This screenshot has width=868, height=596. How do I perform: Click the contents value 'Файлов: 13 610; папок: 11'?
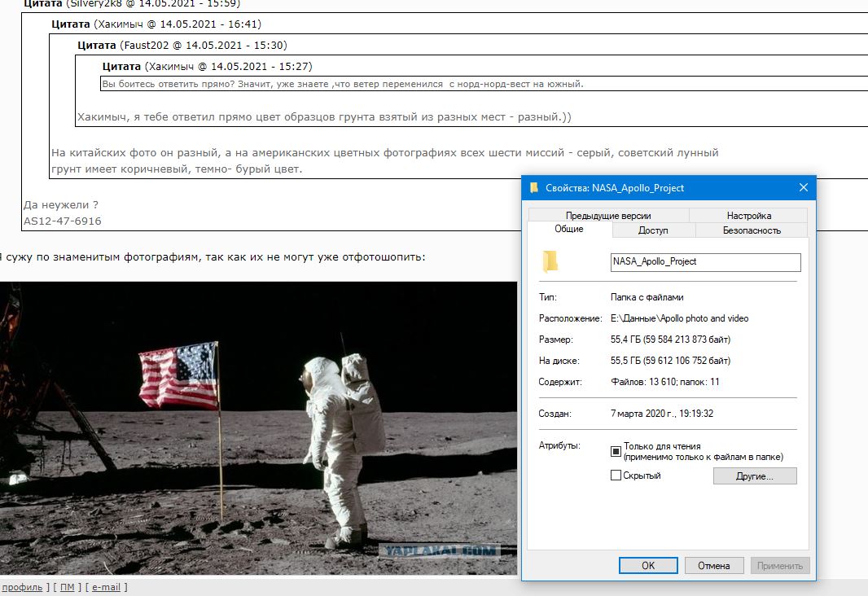click(664, 381)
